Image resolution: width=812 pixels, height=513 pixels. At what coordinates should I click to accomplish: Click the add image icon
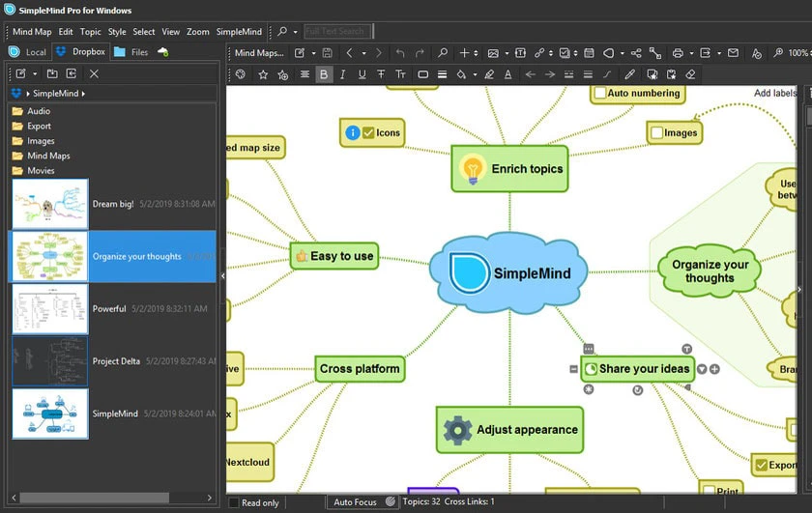493,53
